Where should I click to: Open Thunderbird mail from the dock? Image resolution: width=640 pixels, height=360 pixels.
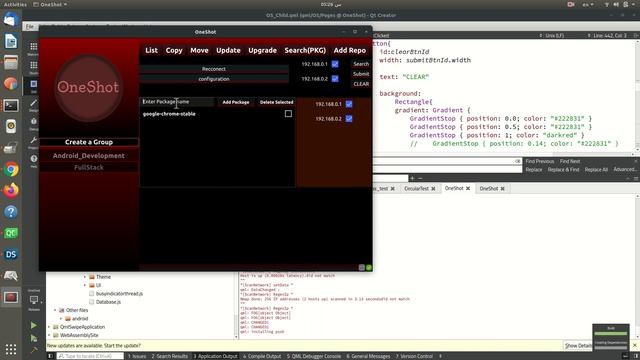pyautogui.click(x=11, y=20)
